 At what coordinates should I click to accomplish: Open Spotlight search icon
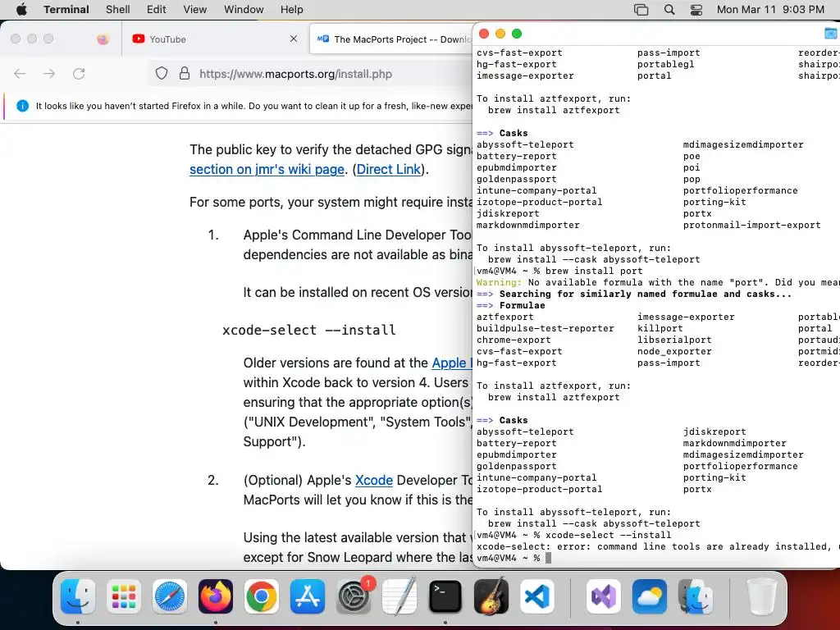(669, 10)
